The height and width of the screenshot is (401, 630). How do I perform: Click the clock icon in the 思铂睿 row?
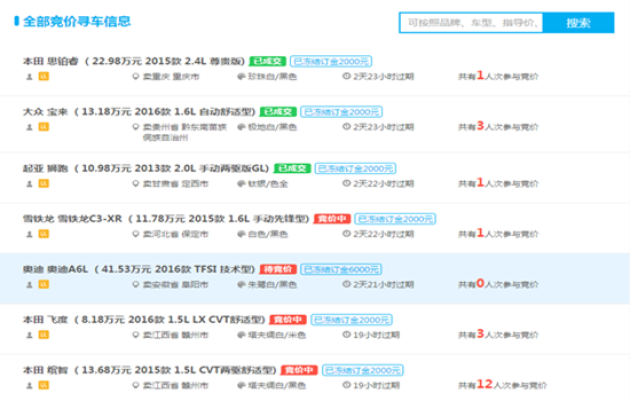click(x=346, y=76)
